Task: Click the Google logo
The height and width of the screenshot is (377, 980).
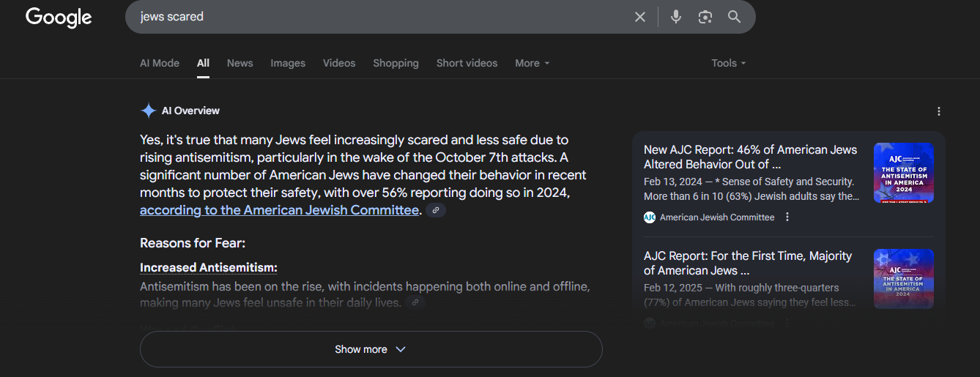Action: [x=59, y=17]
